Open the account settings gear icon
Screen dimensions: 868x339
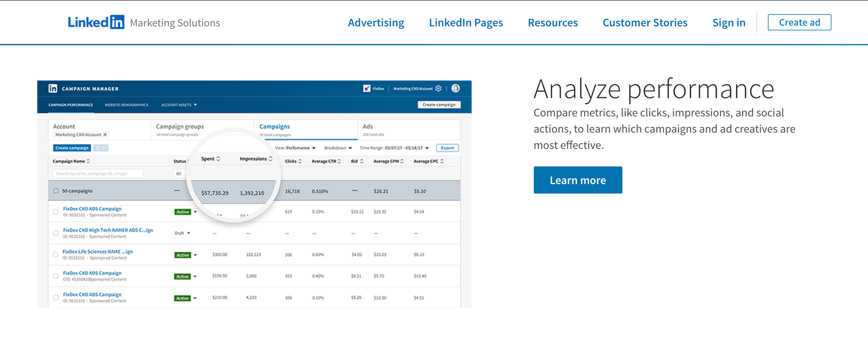[x=438, y=88]
